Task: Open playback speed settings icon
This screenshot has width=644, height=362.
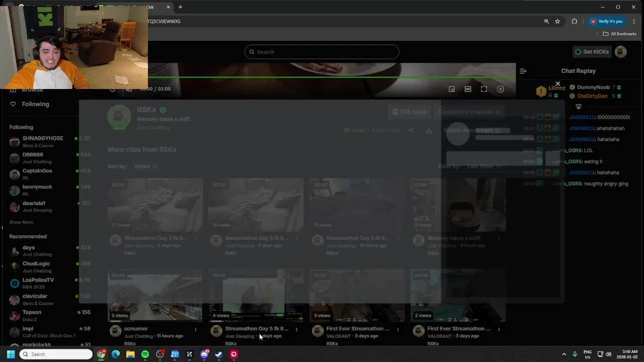Action: click(x=500, y=89)
